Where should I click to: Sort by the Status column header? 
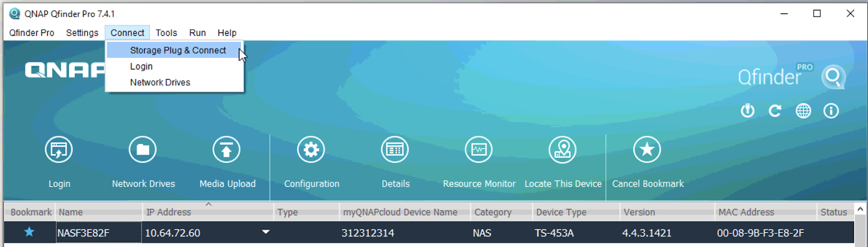point(835,212)
